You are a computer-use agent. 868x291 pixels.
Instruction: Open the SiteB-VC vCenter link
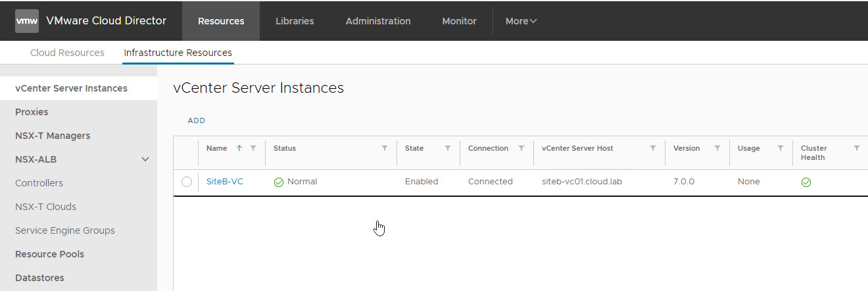click(225, 182)
